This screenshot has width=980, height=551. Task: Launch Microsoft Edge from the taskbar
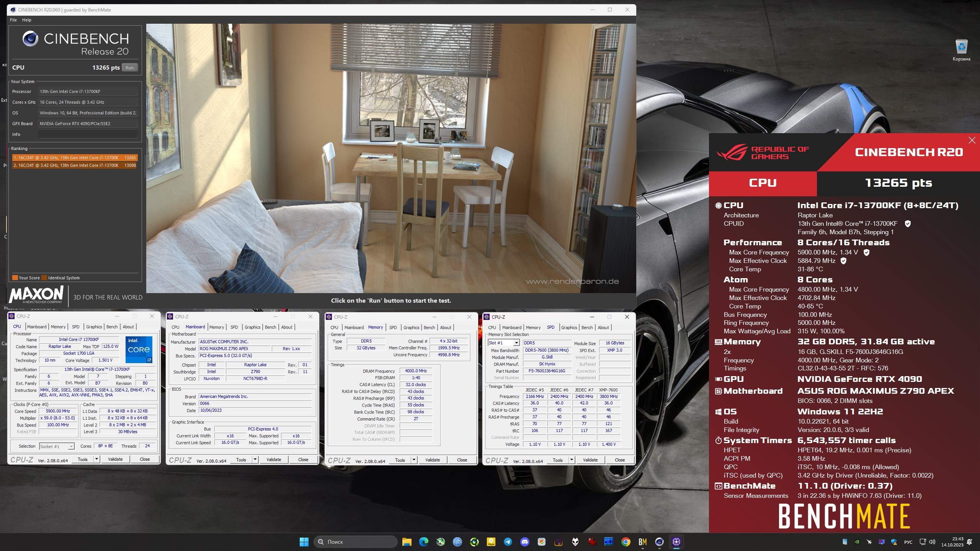point(423,542)
